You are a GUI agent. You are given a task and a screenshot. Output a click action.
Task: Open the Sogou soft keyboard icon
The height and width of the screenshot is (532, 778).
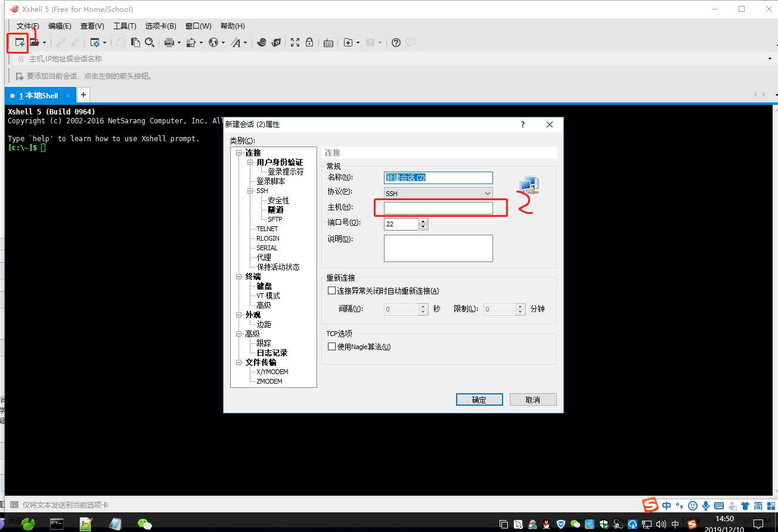tap(719, 505)
